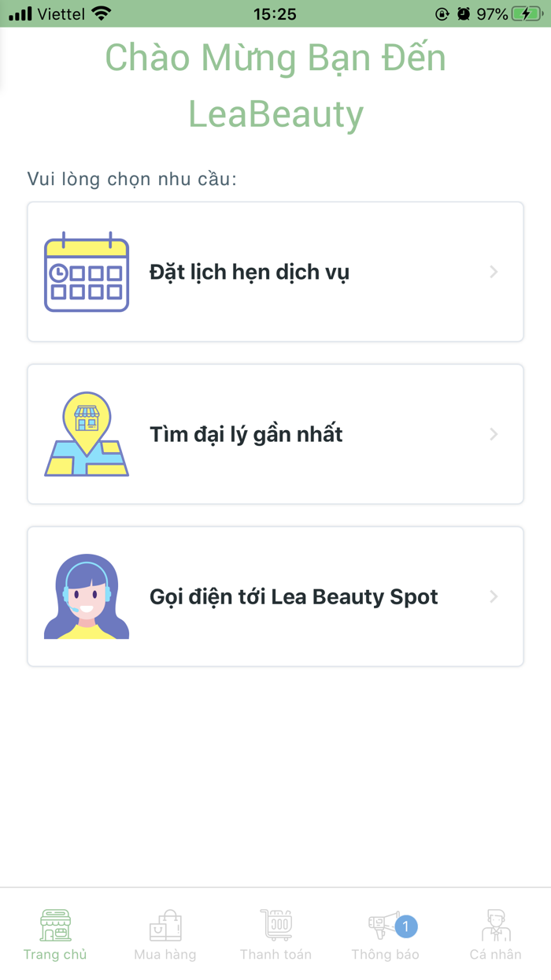Select the Mua hàng shopping bag icon
The width and height of the screenshot is (551, 980).
165,924
